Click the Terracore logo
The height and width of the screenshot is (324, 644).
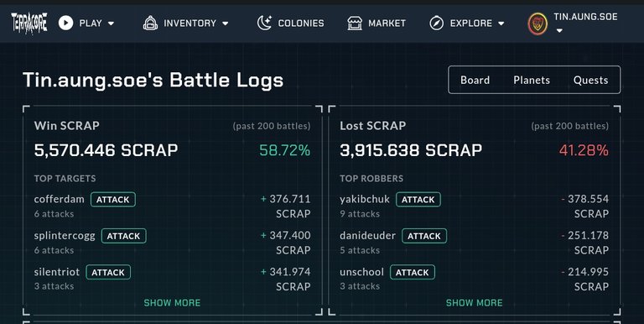[29, 23]
